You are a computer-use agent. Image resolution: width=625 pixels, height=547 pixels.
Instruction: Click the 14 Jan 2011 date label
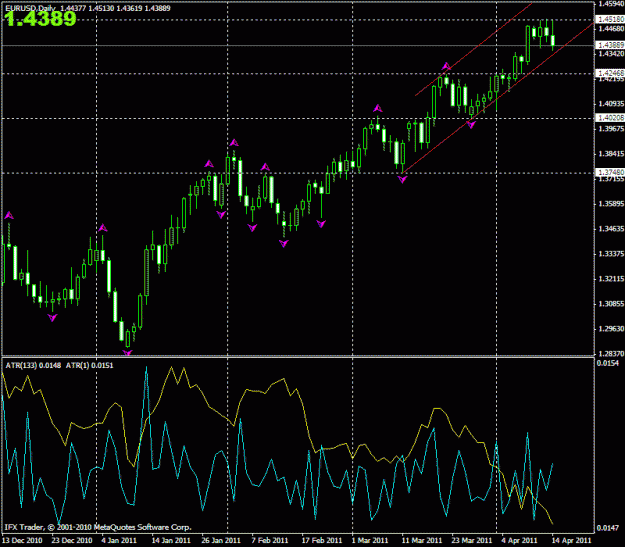pyautogui.click(x=171, y=541)
